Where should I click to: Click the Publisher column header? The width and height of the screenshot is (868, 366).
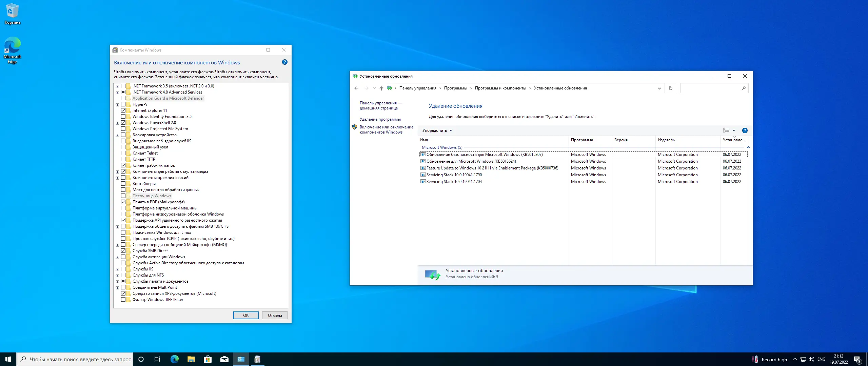[666, 140]
